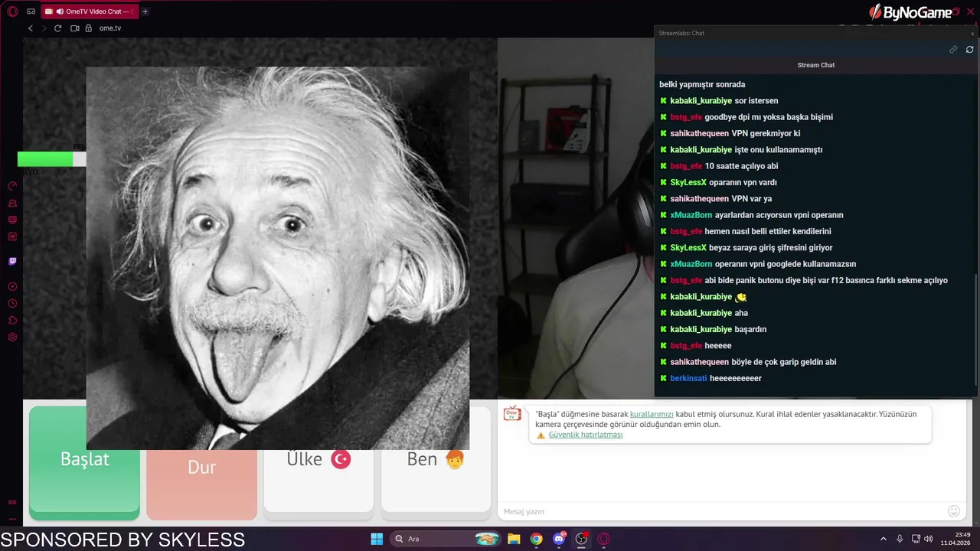View site security padlock info
The image size is (980, 551).
tap(89, 28)
